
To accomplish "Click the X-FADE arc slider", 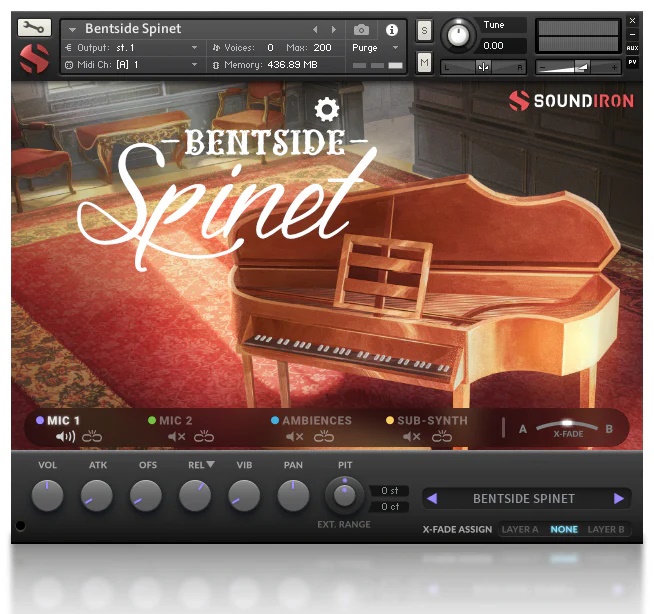I will (x=566, y=426).
